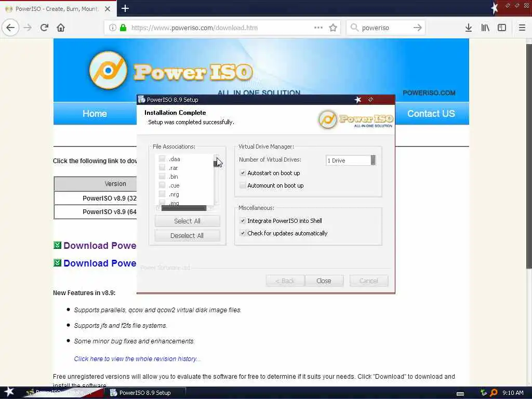This screenshot has height=399, width=532.
Task: Click Select All file associations
Action: tap(187, 221)
